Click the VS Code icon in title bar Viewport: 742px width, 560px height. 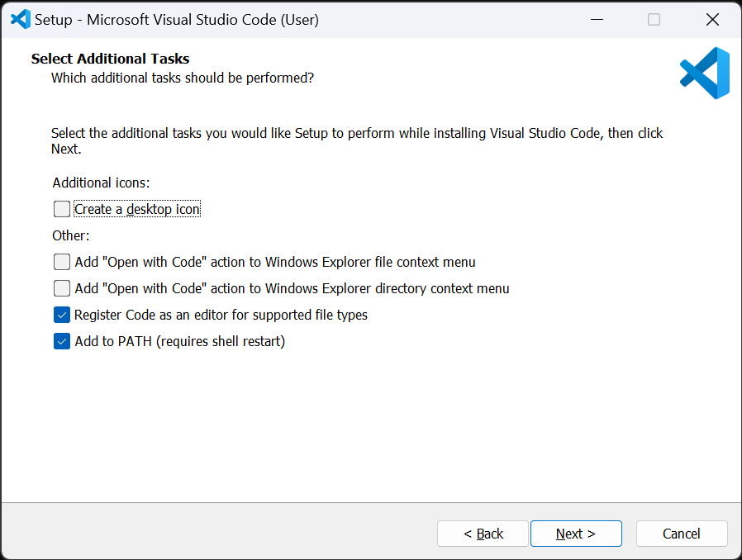[21, 19]
